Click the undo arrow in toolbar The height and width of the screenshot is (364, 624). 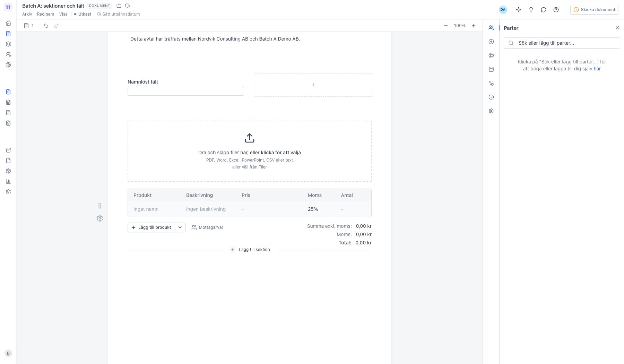click(x=46, y=26)
